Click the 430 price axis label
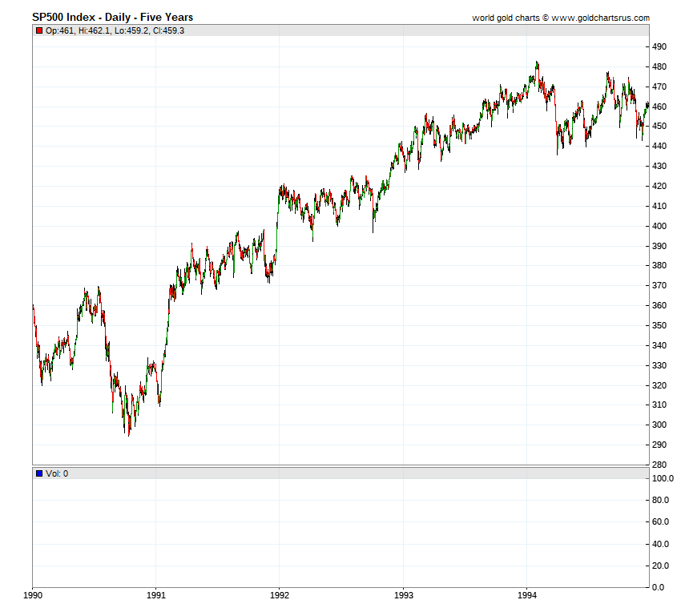Viewport: 681px width, 616px height. tap(659, 167)
